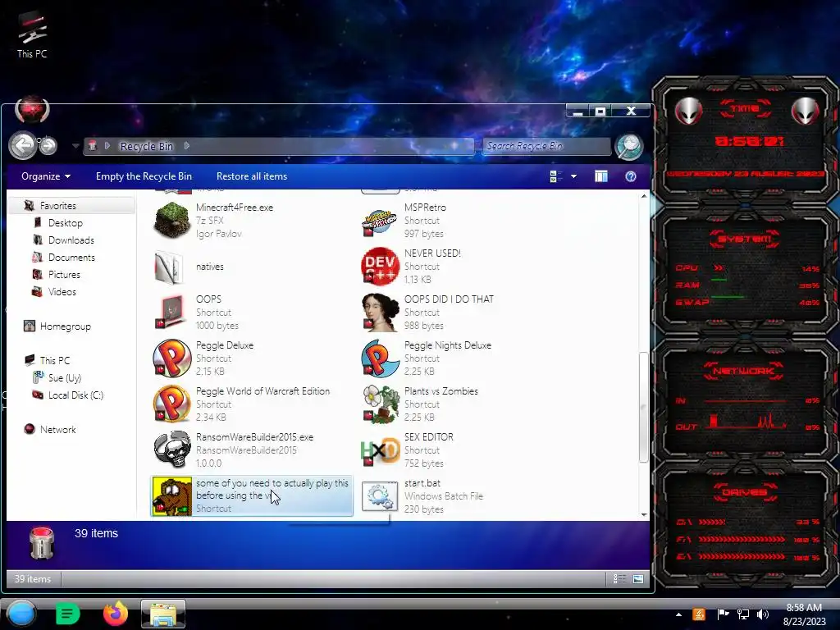Select Peggle World of Warcraft Edition icon
This screenshot has width=840, height=630.
171,404
